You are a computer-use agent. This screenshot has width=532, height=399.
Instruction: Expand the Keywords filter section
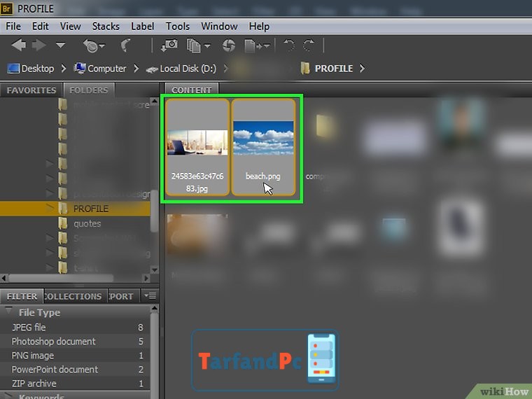click(9, 395)
